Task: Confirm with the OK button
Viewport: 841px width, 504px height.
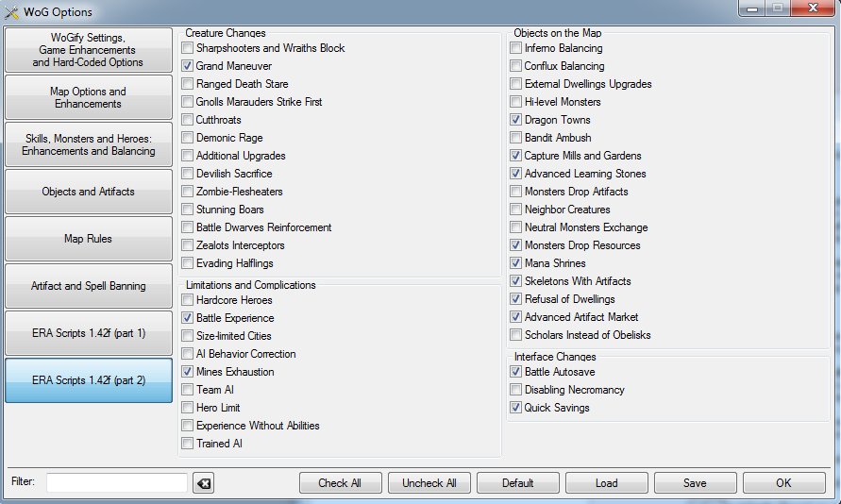Action: tap(783, 483)
